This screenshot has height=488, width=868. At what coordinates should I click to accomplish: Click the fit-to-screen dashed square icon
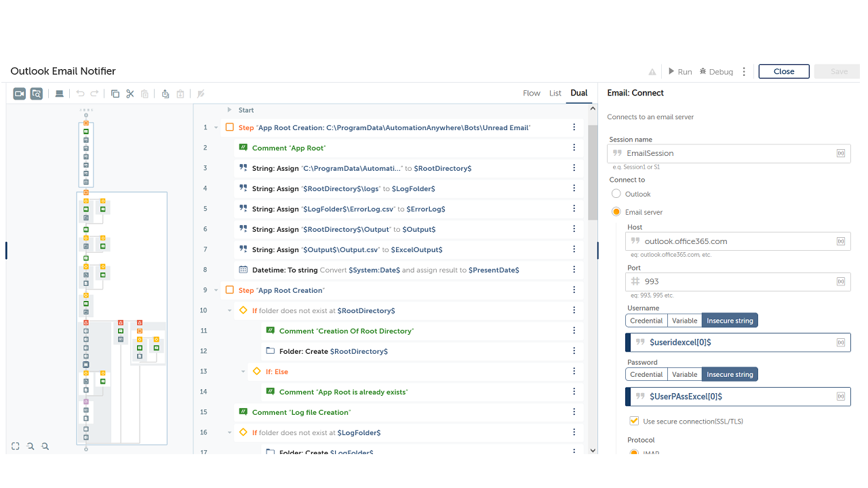click(16, 446)
